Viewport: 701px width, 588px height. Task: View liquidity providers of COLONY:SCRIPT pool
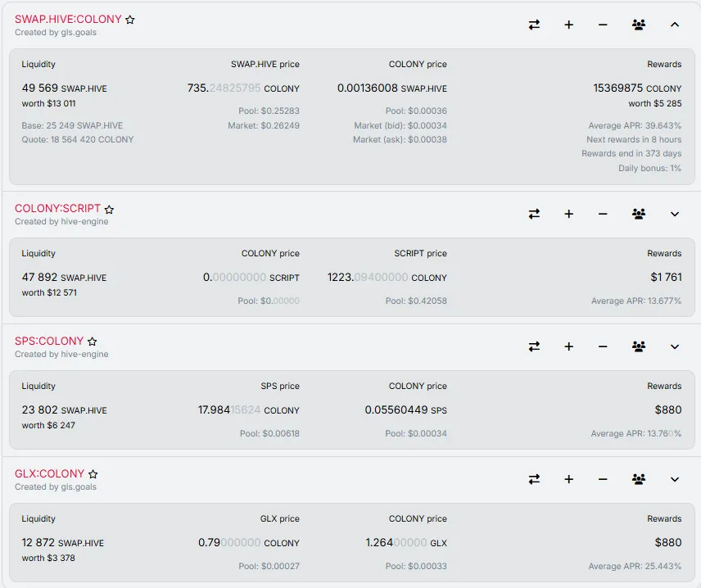[639, 214]
